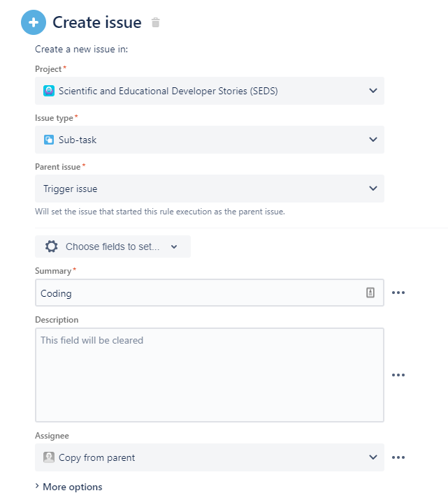Image resolution: width=448 pixels, height=500 pixels.
Task: Click the SEDS project avatar icon
Action: (49, 91)
